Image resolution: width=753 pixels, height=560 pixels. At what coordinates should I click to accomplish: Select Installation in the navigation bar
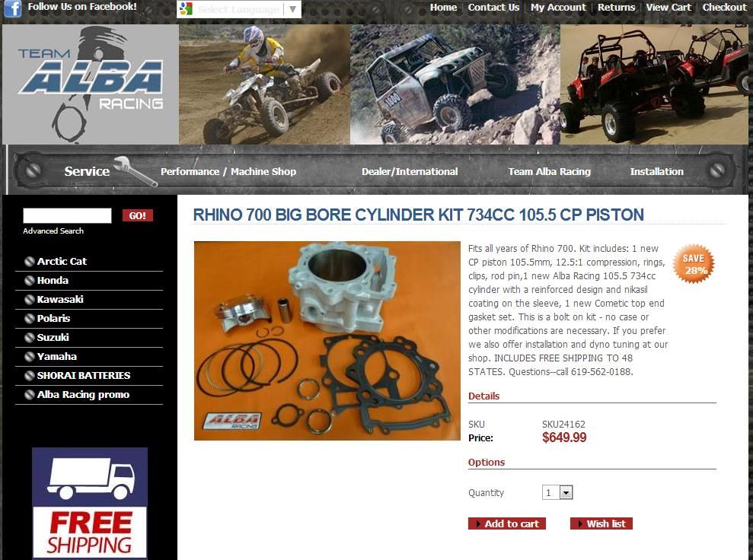[656, 172]
